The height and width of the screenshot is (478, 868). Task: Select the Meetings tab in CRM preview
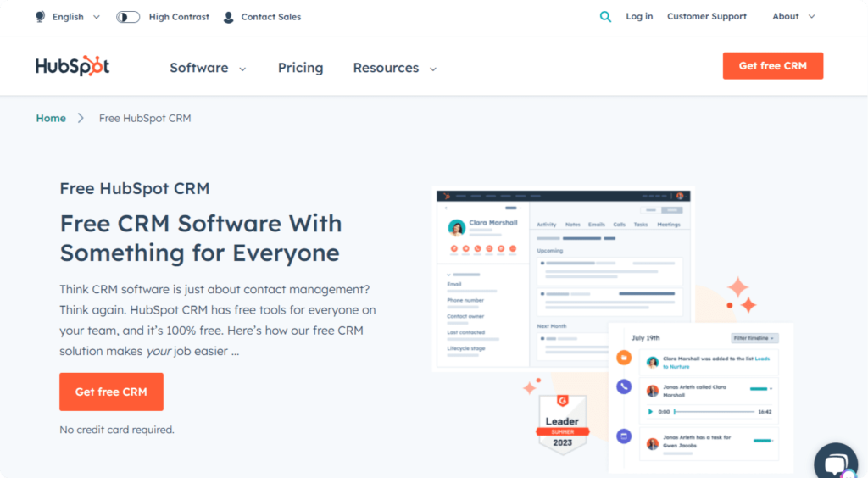coord(668,225)
